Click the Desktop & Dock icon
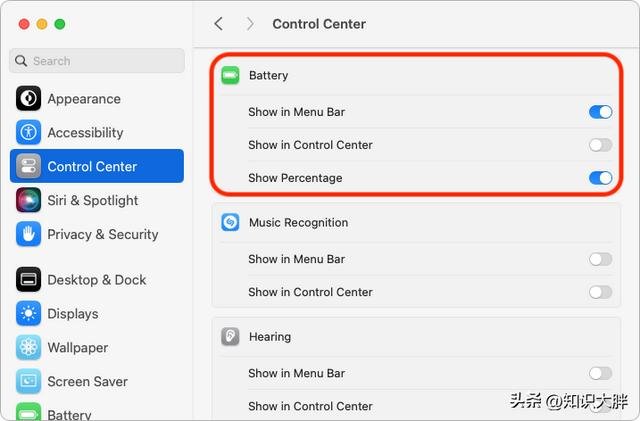This screenshot has width=640, height=421. (x=28, y=280)
